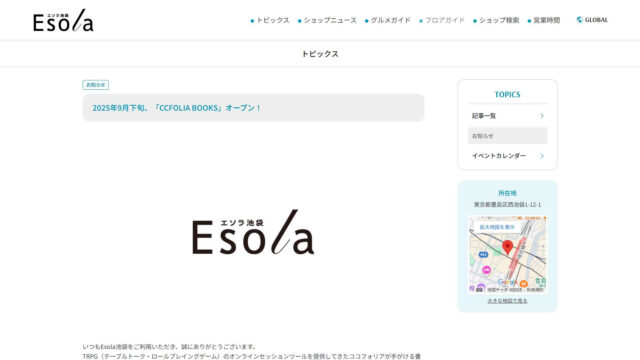Click 拡大地図を表示 on the map
640x360 pixels.
(x=497, y=227)
